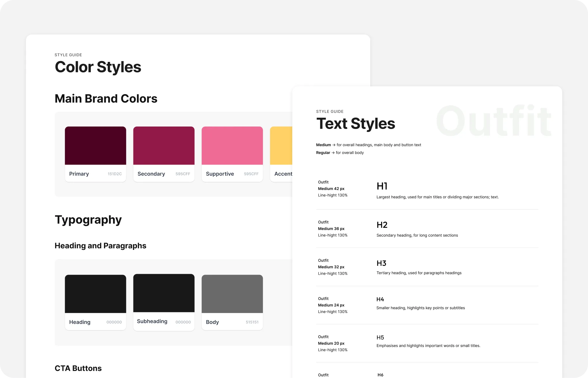Select the Subheading black color swatch
The image size is (588, 378).
[x=164, y=293]
